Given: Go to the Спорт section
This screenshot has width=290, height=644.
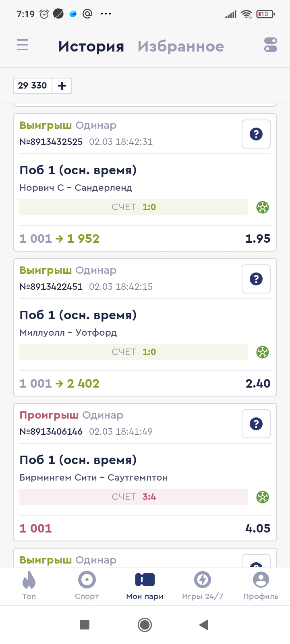Looking at the screenshot, I should [87, 586].
